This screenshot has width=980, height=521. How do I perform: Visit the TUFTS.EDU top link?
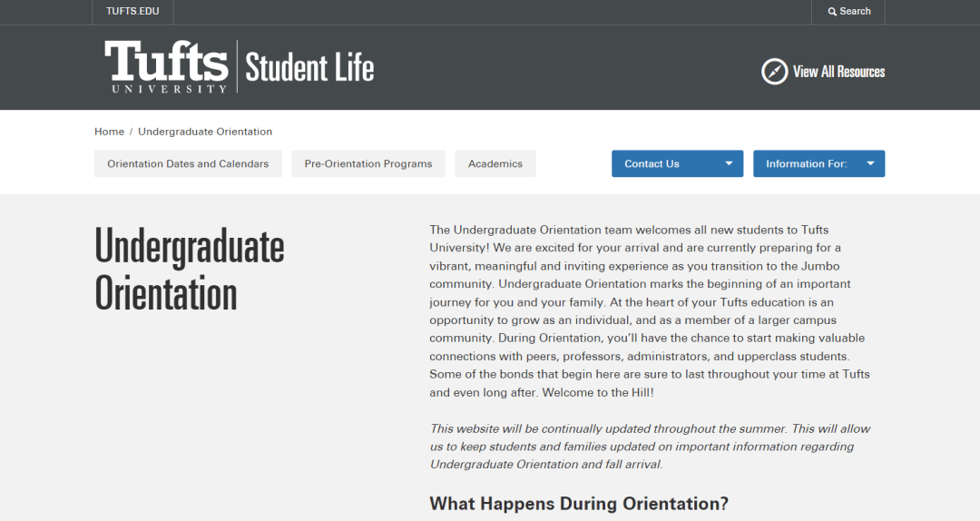132,11
